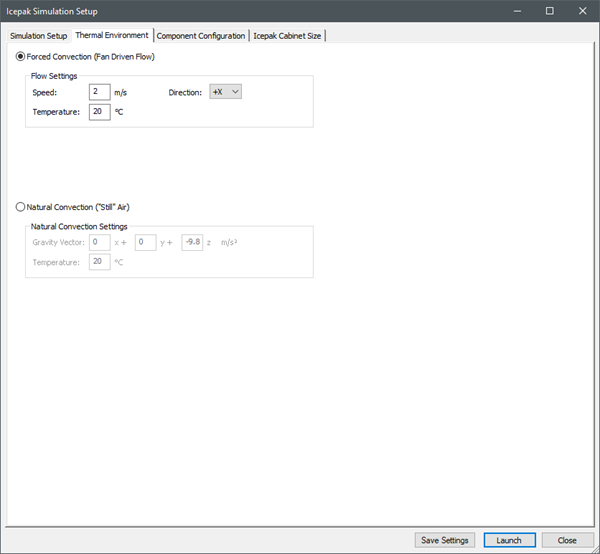This screenshot has height=554, width=600.
Task: Click the Save Settings button
Action: pyautogui.click(x=445, y=540)
